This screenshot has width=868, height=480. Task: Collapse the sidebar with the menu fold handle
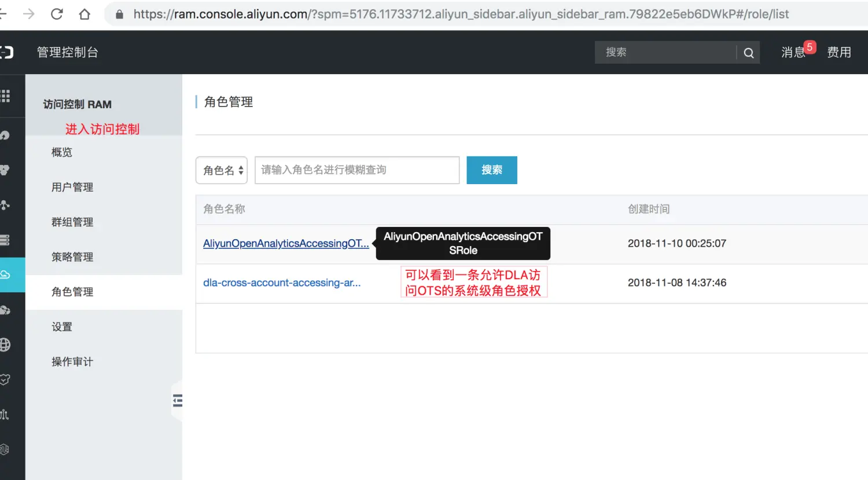pos(178,401)
